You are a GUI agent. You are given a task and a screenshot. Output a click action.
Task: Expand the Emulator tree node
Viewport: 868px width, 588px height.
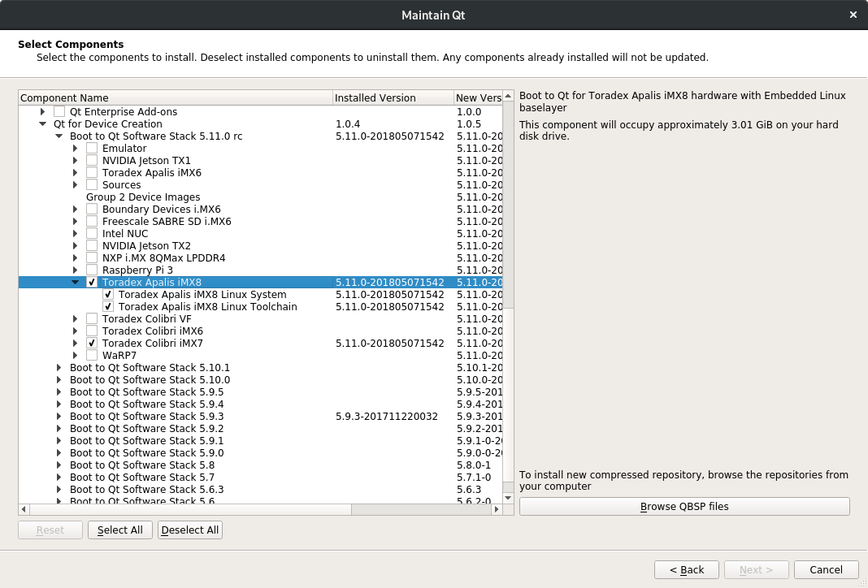(x=76, y=149)
